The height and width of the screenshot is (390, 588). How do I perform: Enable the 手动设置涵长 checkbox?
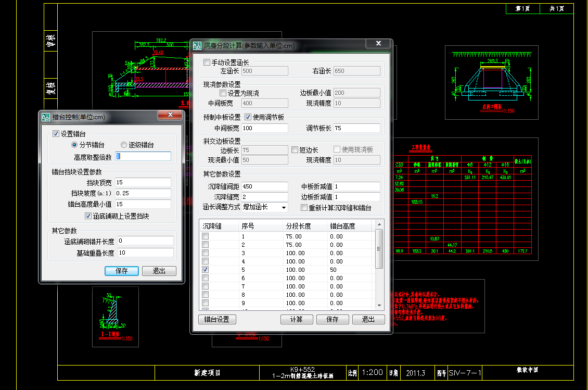click(x=207, y=62)
